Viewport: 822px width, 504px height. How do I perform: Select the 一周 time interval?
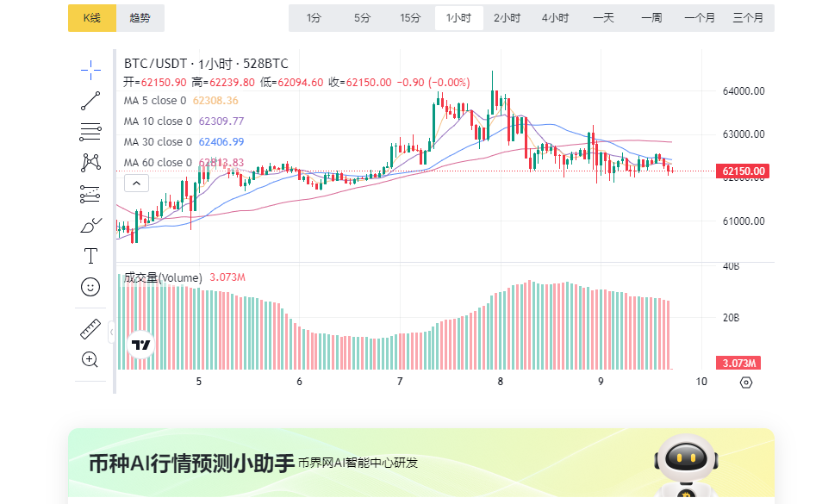(x=651, y=18)
